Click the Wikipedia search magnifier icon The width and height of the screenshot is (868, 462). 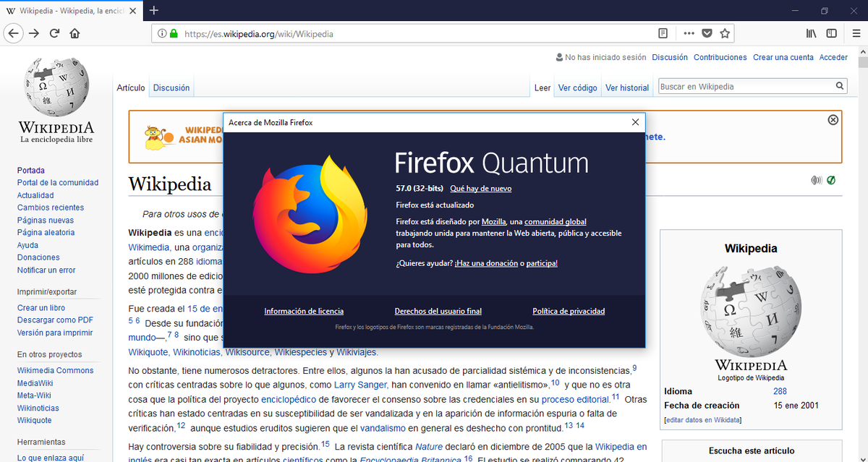tap(840, 86)
